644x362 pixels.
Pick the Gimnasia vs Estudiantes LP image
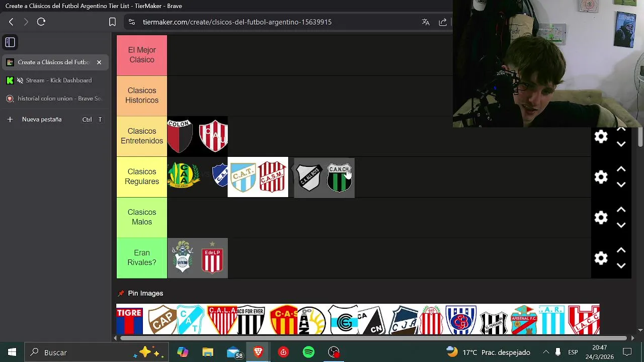tap(197, 258)
